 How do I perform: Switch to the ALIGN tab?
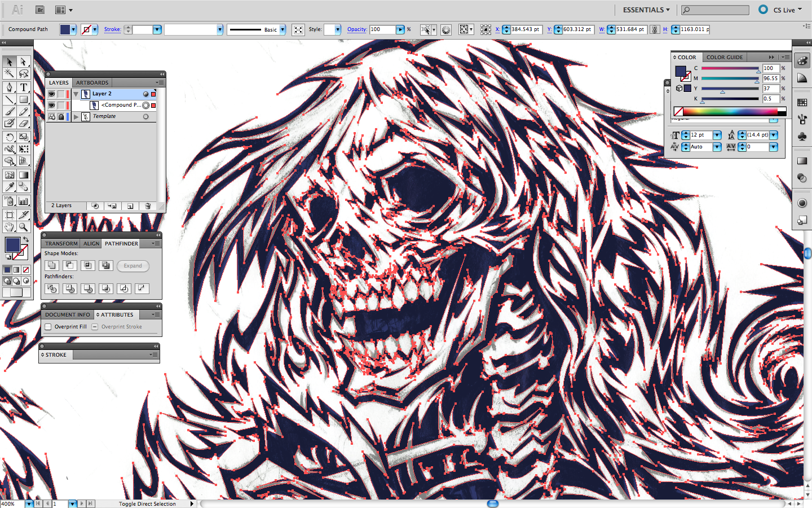click(91, 243)
